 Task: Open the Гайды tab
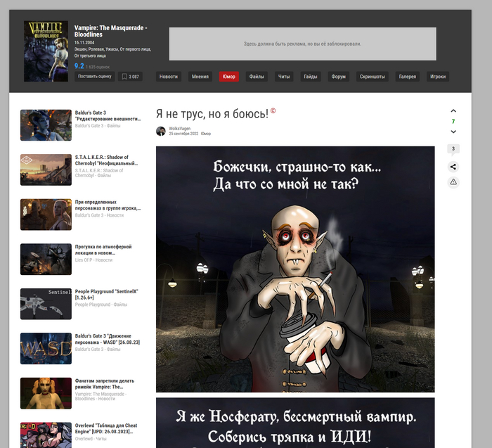311,77
